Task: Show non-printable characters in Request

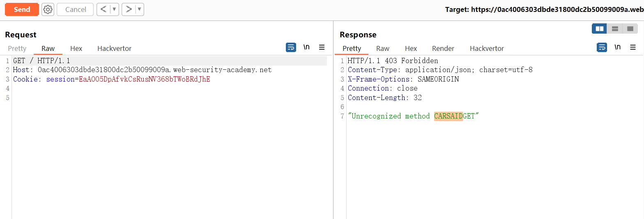Action: click(306, 48)
